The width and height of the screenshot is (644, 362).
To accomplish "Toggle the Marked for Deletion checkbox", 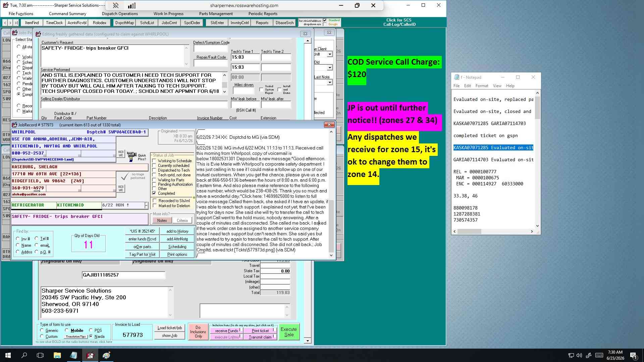I will [155, 206].
